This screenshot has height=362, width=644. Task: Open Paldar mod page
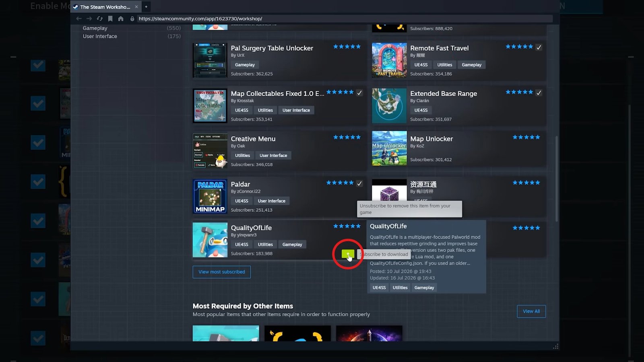click(x=240, y=184)
